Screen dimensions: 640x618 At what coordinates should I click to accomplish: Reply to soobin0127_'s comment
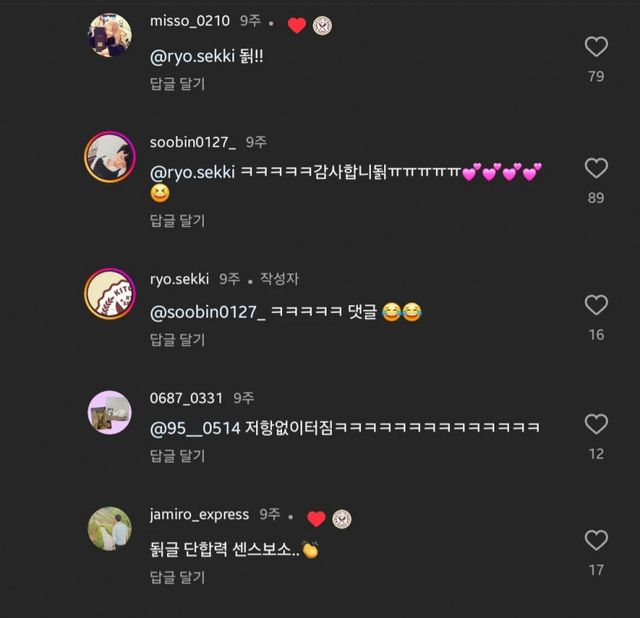click(177, 221)
